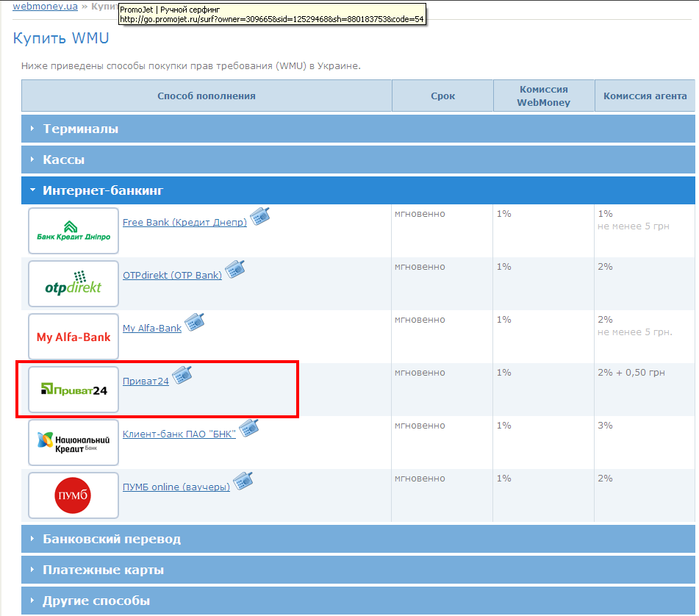The width and height of the screenshot is (699, 616).
Task: Click the Комиссия агента column header
Action: click(645, 96)
